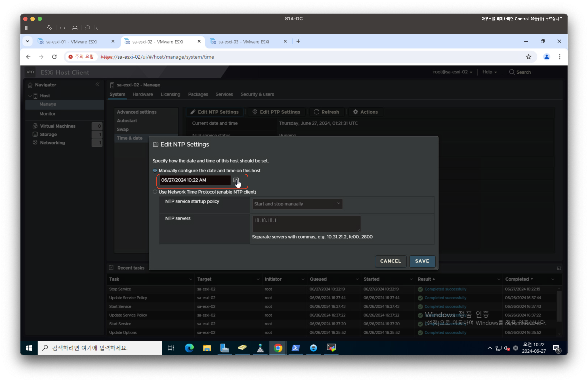588x382 pixels.
Task: Open the date picker calendar icon
Action: [x=236, y=180]
